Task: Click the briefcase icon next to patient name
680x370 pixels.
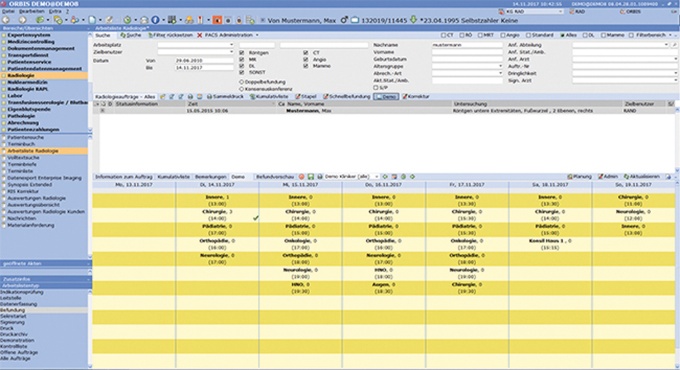Action: (x=355, y=20)
